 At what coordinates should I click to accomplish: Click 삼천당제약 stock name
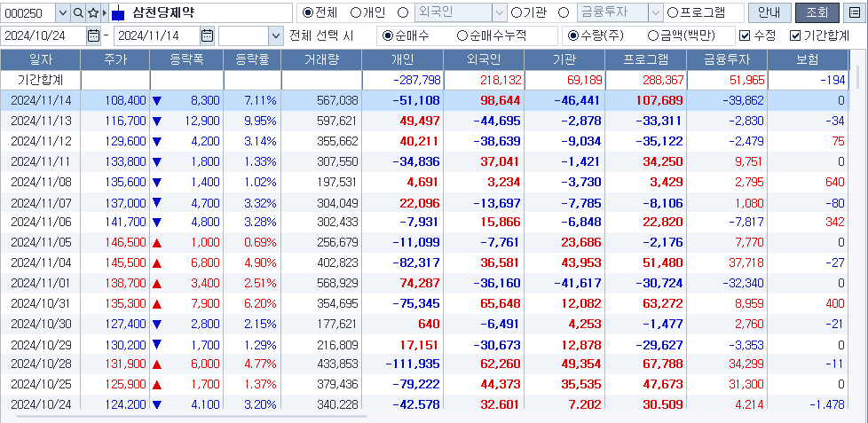pyautogui.click(x=163, y=12)
